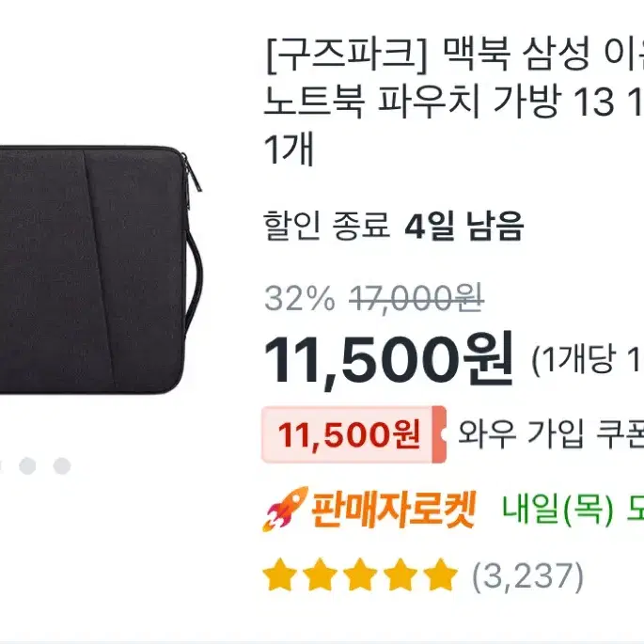Click the third yellow rating star
644x644 pixels.
tap(360, 574)
